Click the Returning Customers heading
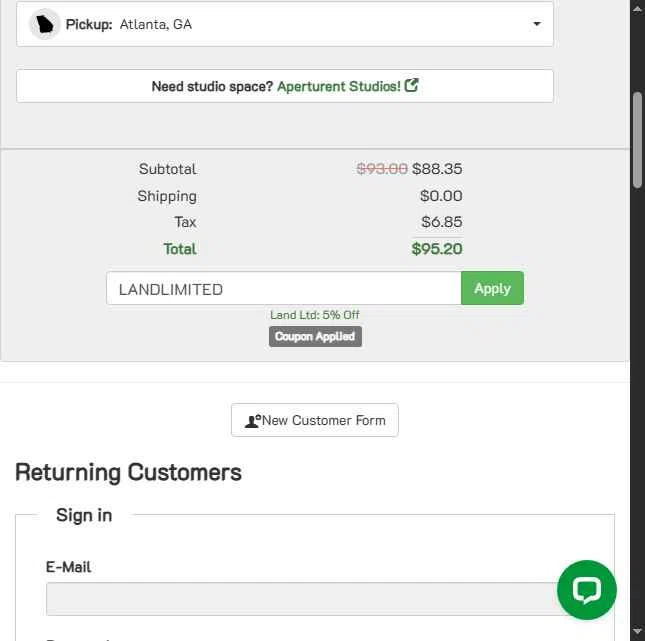Image resolution: width=645 pixels, height=641 pixels. click(128, 472)
